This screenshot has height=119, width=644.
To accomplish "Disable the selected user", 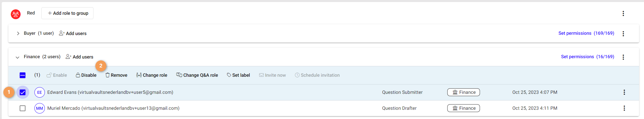I will [86, 75].
